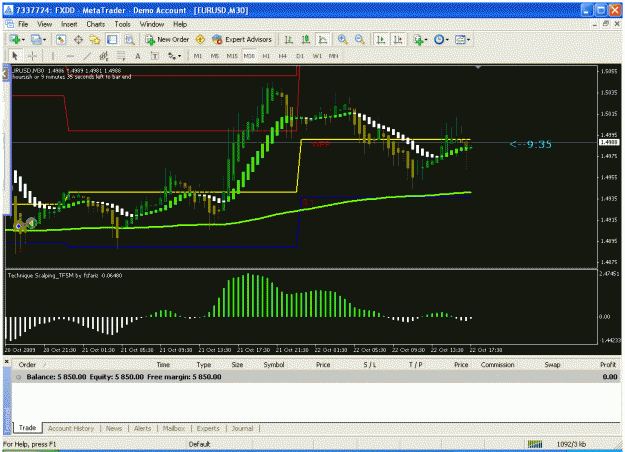Select the M30 timeframe button

(x=249, y=56)
